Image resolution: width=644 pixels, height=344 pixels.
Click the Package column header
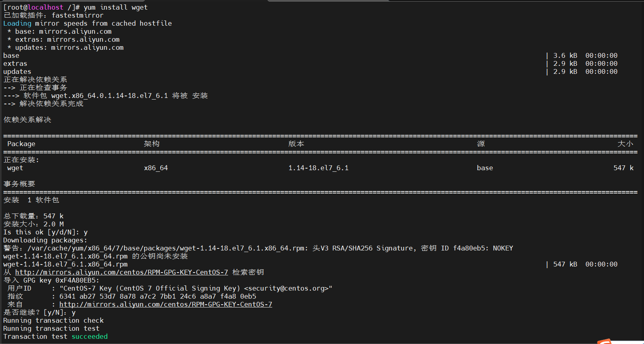[21, 144]
